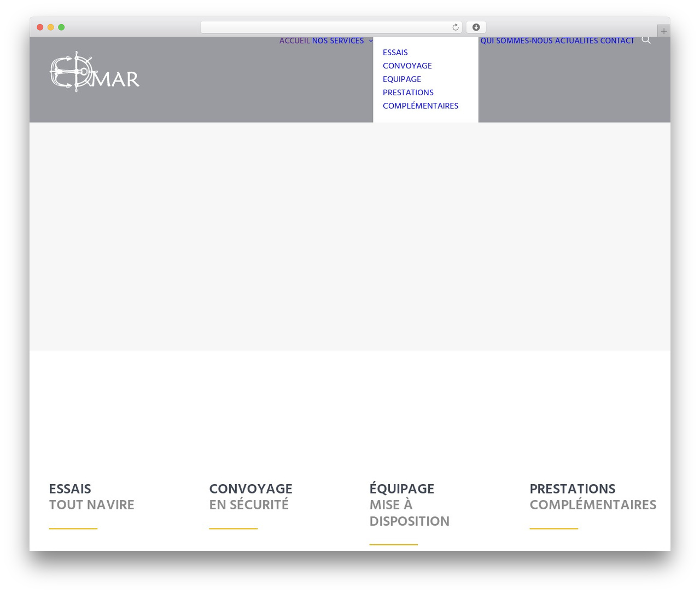
Task: Go to the ACCUEIL page
Action: [x=294, y=41]
